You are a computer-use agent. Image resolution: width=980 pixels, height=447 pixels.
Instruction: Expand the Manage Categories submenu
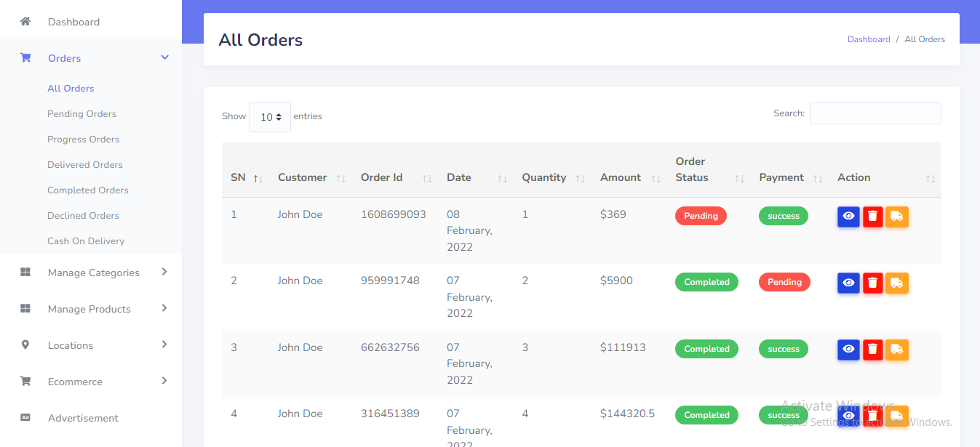(164, 272)
